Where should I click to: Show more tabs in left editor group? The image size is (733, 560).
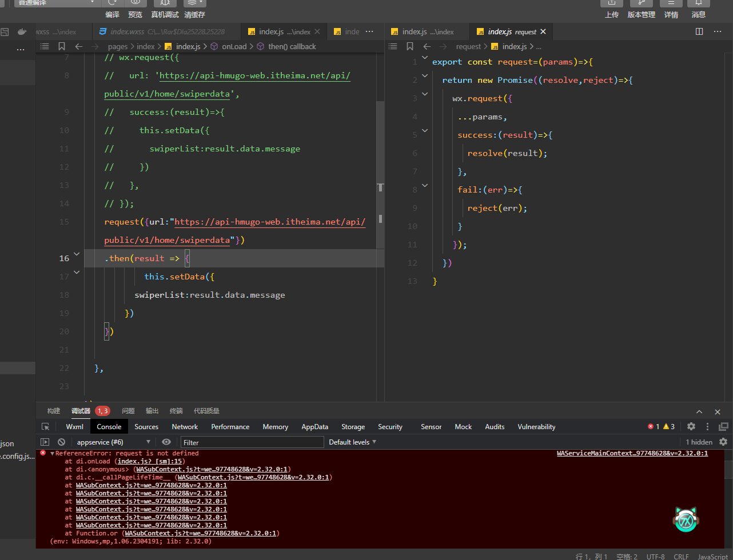(x=369, y=31)
